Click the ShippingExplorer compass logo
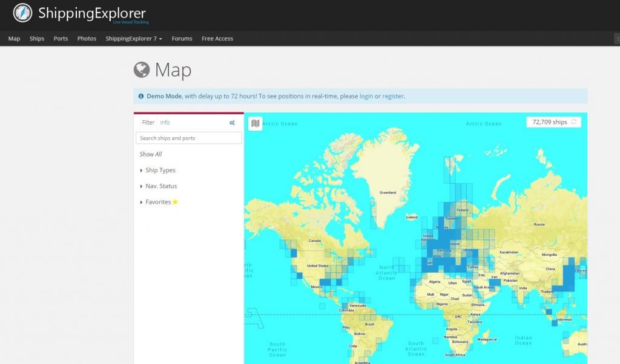Screen dimensions: 620x364 click(22, 13)
